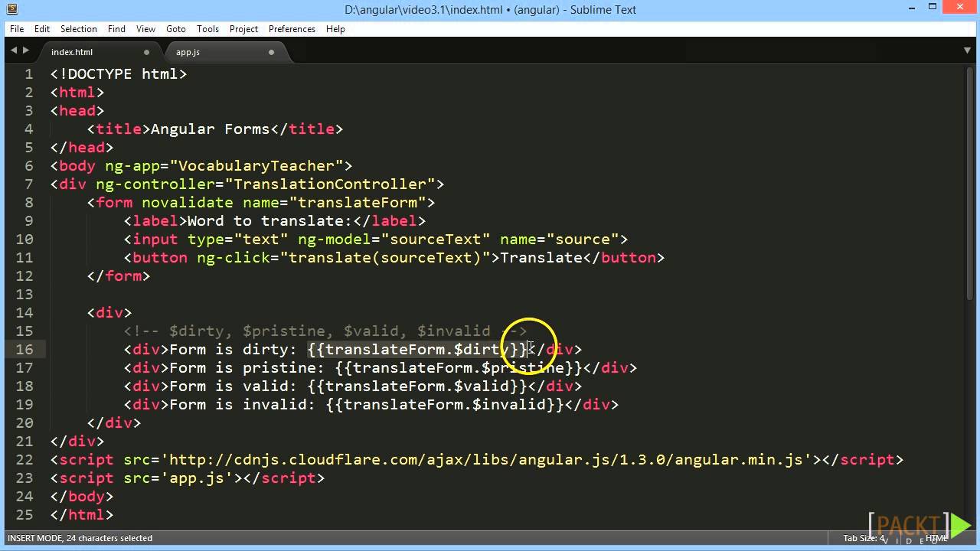Go to next tab with right arrow
This screenshot has width=980, height=551.
[x=26, y=51]
